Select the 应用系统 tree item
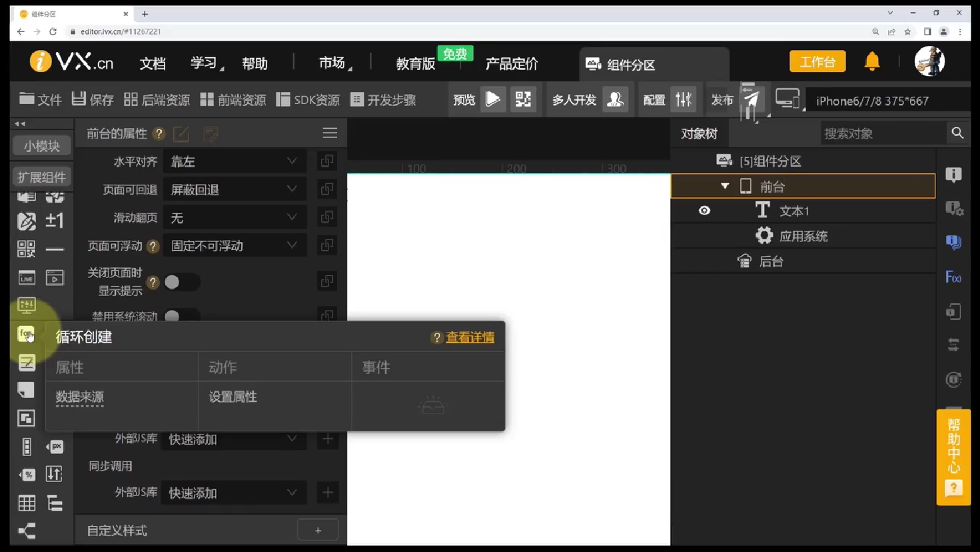Screen dimensions: 980x552 click(x=803, y=236)
